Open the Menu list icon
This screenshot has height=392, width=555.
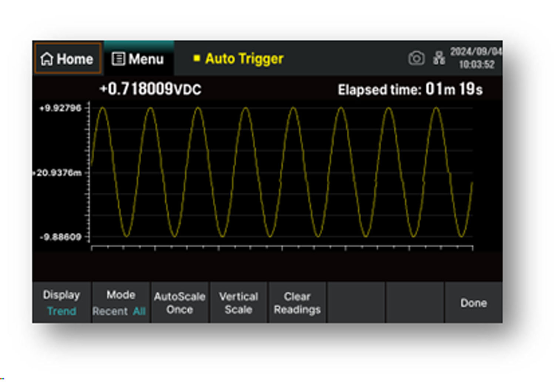[x=118, y=59]
